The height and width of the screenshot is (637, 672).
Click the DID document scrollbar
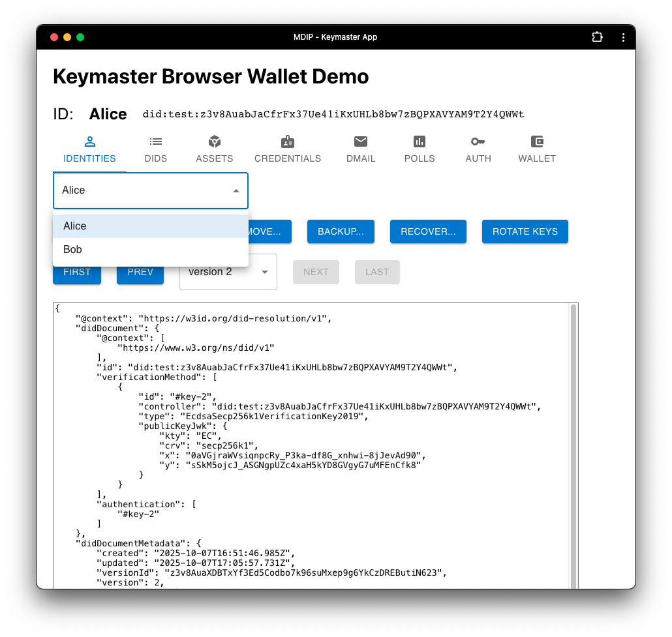click(x=573, y=443)
